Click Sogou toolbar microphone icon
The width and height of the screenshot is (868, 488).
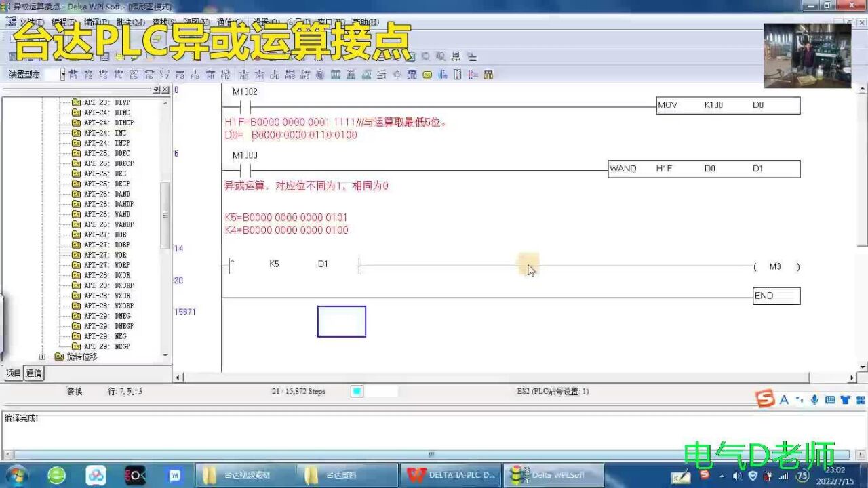(x=814, y=400)
